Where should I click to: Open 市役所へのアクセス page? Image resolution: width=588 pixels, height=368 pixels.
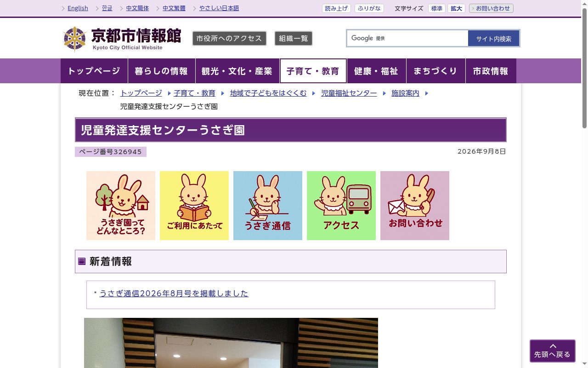pos(229,39)
